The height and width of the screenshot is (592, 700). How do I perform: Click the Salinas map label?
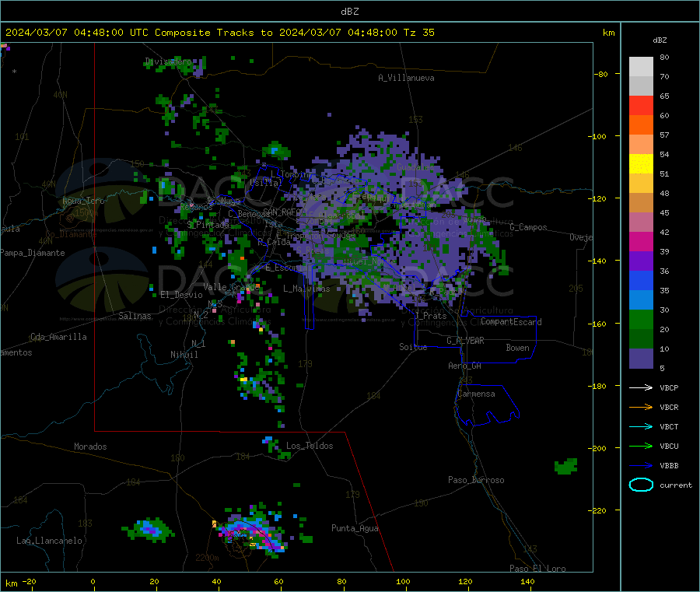135,316
